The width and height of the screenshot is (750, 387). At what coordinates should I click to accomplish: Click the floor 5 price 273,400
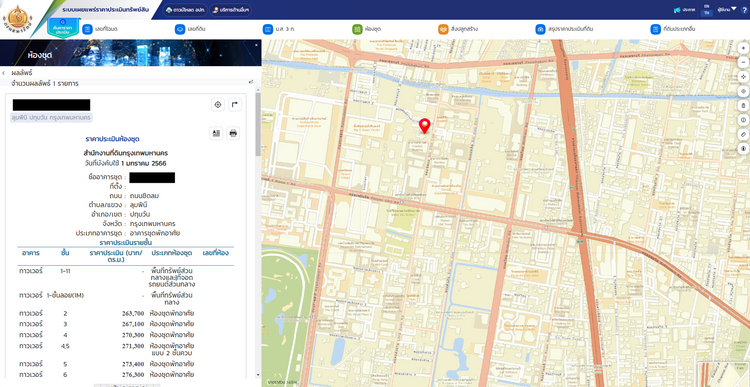point(133,364)
